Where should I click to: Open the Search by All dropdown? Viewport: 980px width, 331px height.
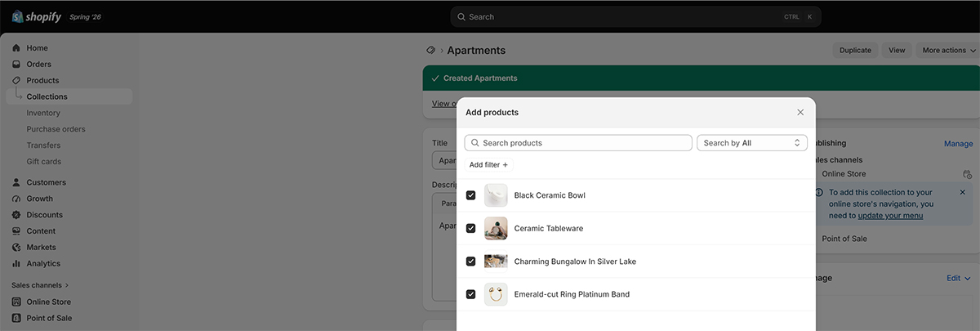752,143
